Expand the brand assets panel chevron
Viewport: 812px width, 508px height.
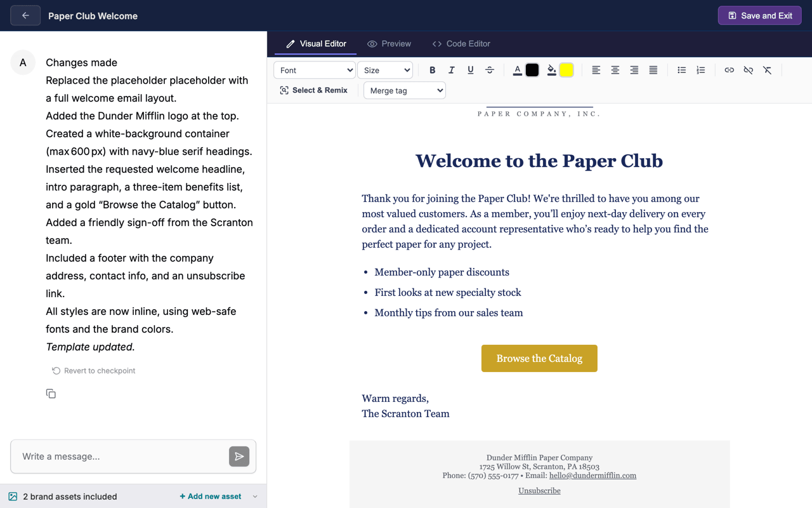coord(255,497)
